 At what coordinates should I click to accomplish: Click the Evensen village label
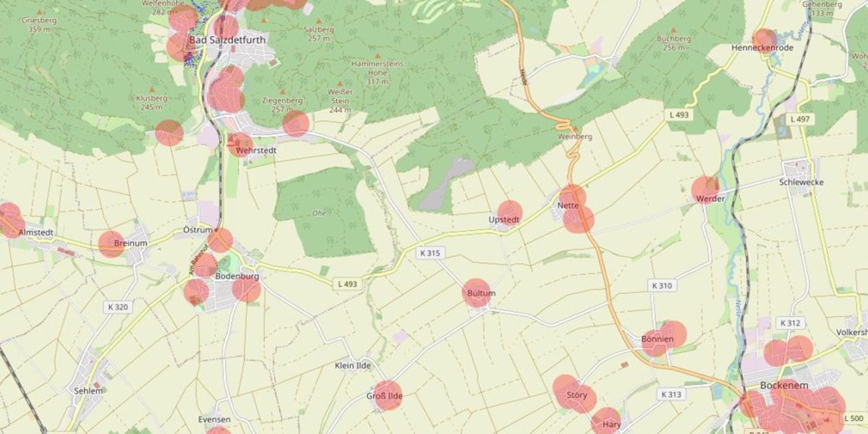click(x=214, y=420)
